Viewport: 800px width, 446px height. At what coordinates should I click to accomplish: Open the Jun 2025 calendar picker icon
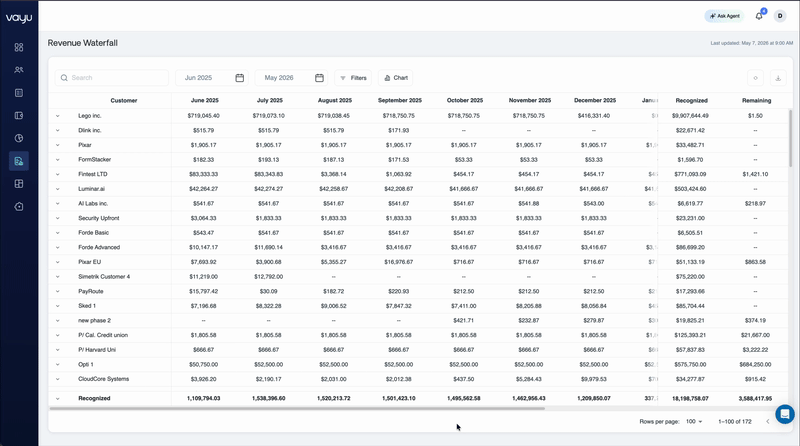[239, 78]
